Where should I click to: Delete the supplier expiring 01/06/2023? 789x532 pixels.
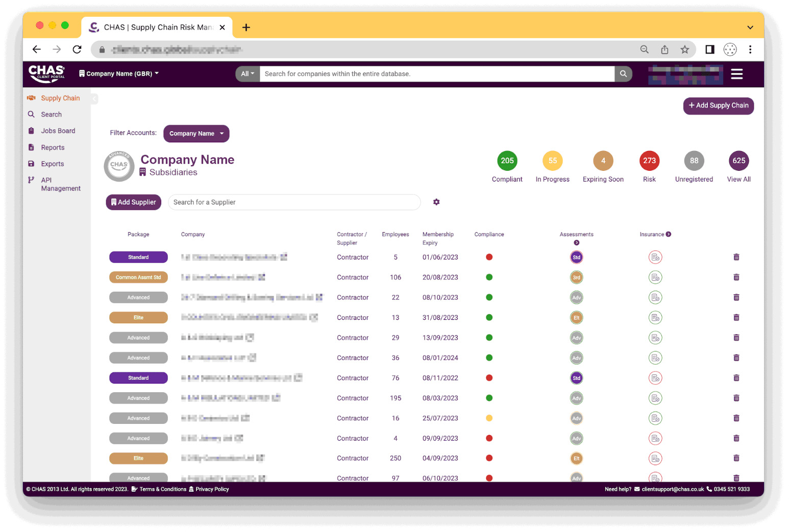pyautogui.click(x=736, y=257)
